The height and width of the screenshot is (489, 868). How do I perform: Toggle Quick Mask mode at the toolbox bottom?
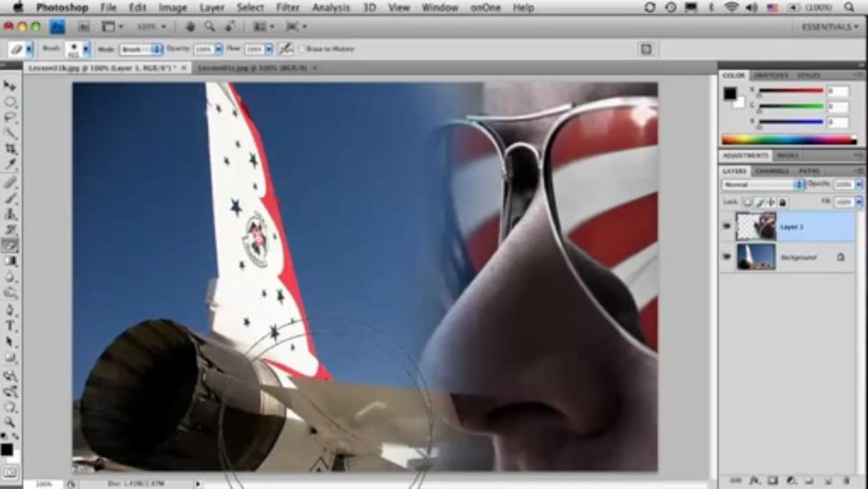click(x=10, y=471)
